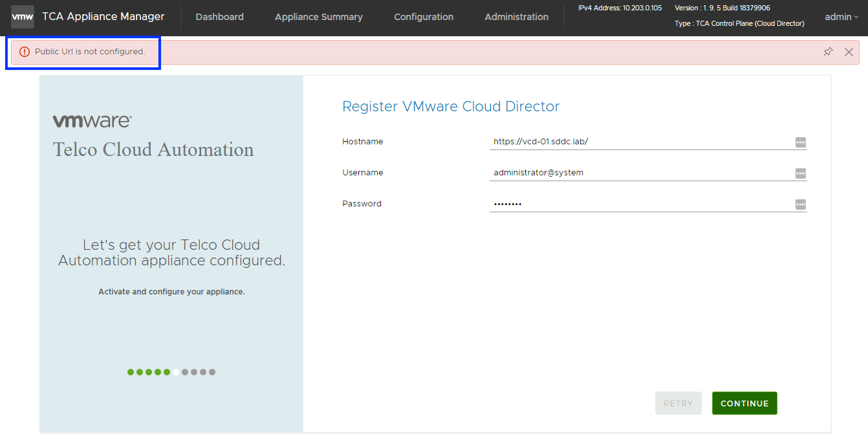Go to the Administration section

[516, 17]
